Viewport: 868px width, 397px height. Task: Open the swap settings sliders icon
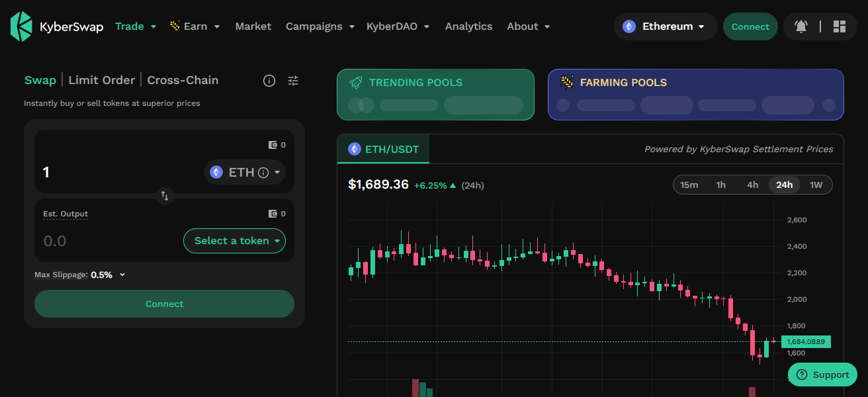point(293,81)
